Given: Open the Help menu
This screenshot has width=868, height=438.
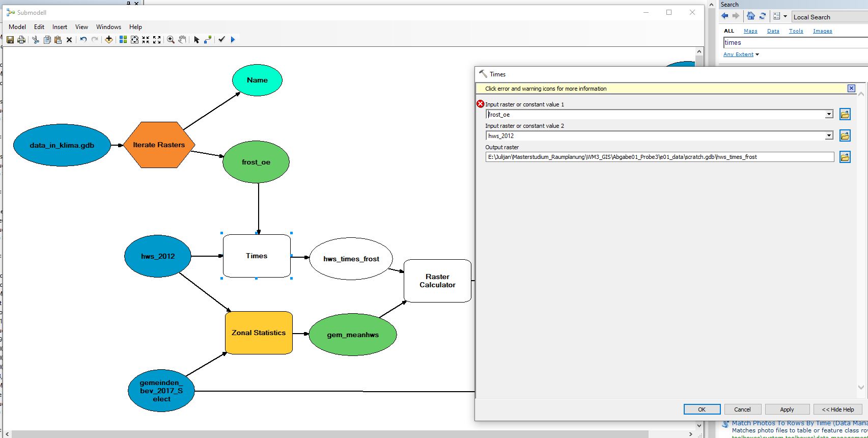Looking at the screenshot, I should click(x=135, y=27).
